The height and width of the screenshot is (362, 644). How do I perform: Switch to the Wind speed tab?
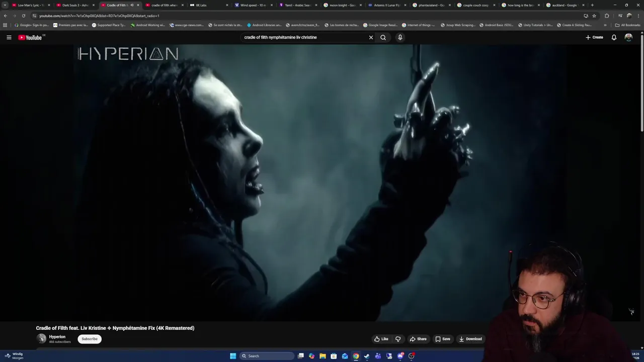[253, 5]
